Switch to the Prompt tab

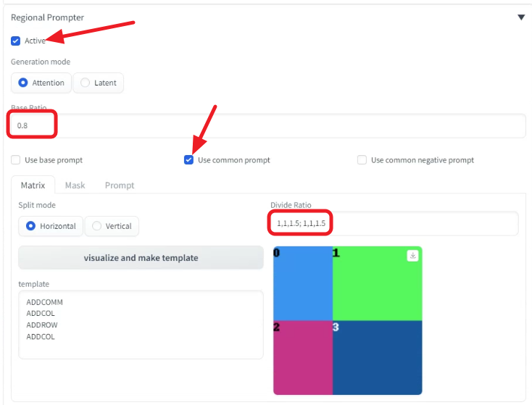pos(120,185)
